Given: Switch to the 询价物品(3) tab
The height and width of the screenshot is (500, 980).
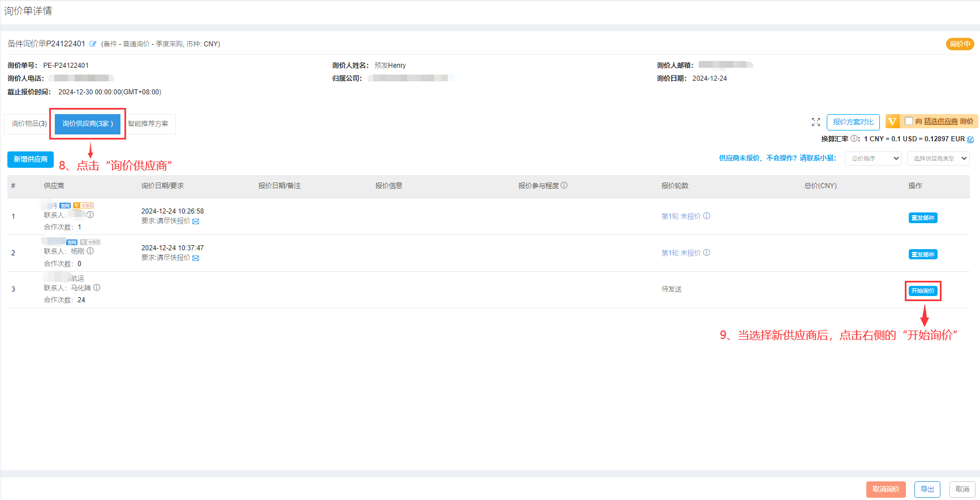Looking at the screenshot, I should click(29, 124).
